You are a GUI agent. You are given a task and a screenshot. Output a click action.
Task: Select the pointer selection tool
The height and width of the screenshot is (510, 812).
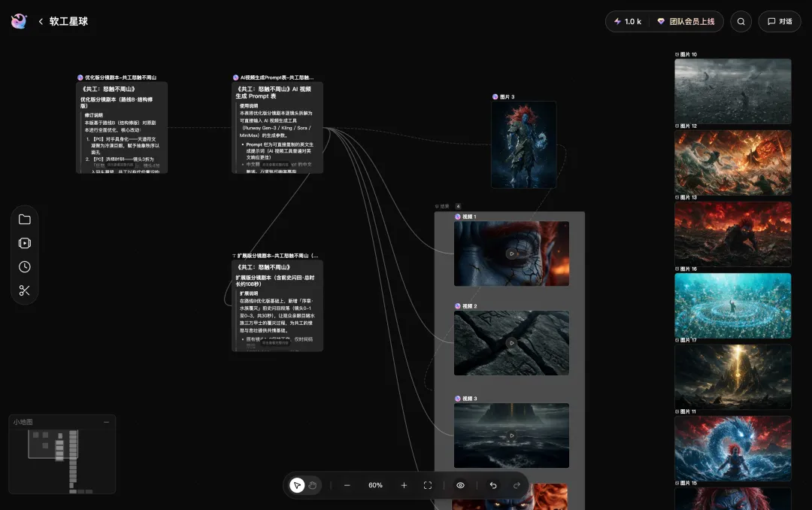[297, 485]
